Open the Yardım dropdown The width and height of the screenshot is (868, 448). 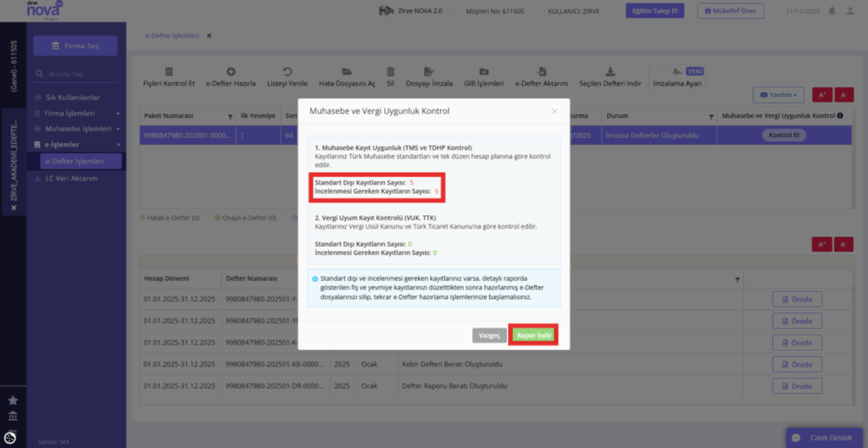coord(778,95)
